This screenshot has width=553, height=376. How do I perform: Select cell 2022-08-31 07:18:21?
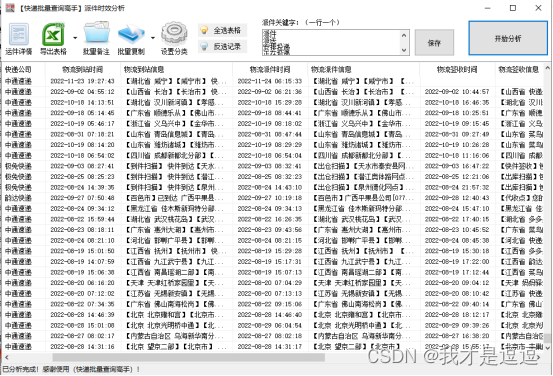click(83, 134)
